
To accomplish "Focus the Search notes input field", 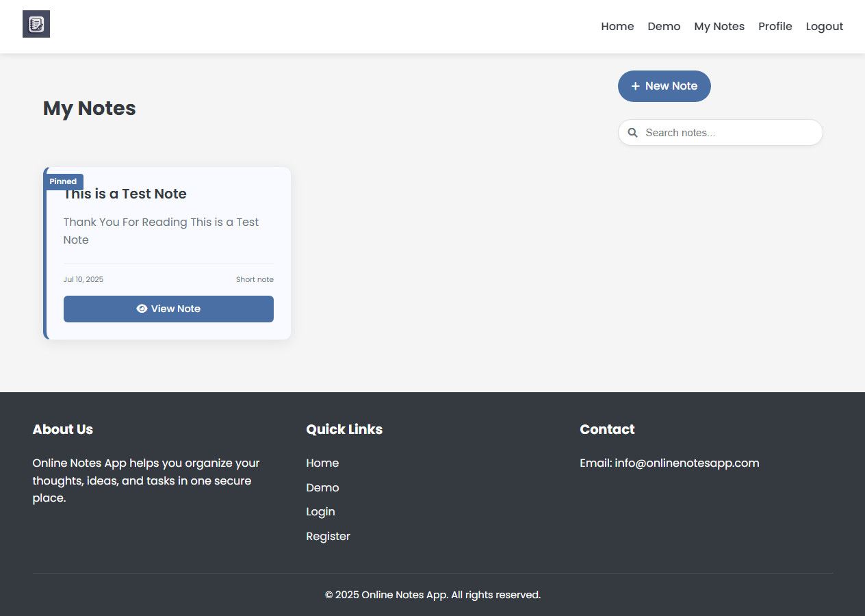I will 729,133.
